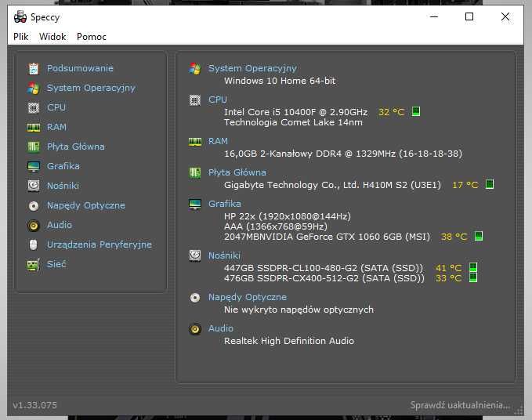Click the 476GB SSDPR-CX400-512-G2 drive line
The image size is (532, 420).
click(x=324, y=278)
